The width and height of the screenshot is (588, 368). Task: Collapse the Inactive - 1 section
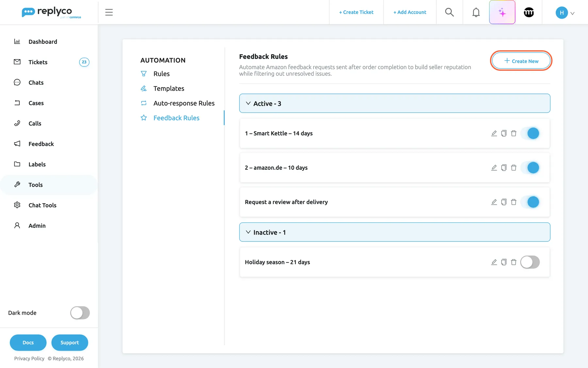tap(395, 232)
